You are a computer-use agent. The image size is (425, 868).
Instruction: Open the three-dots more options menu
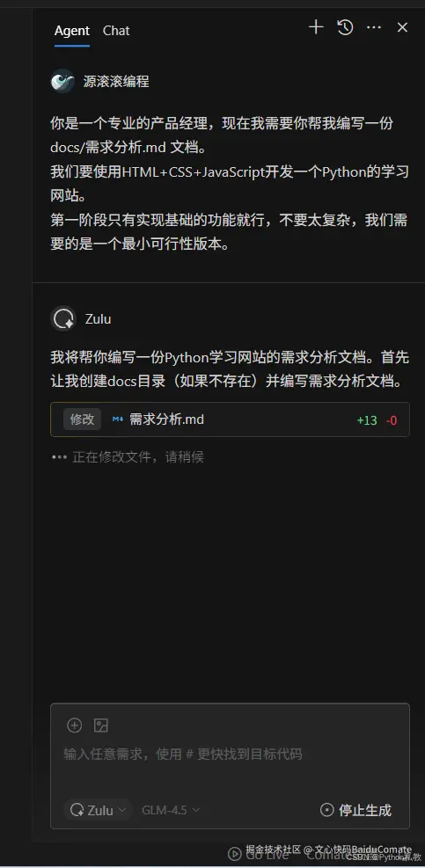coord(374,27)
